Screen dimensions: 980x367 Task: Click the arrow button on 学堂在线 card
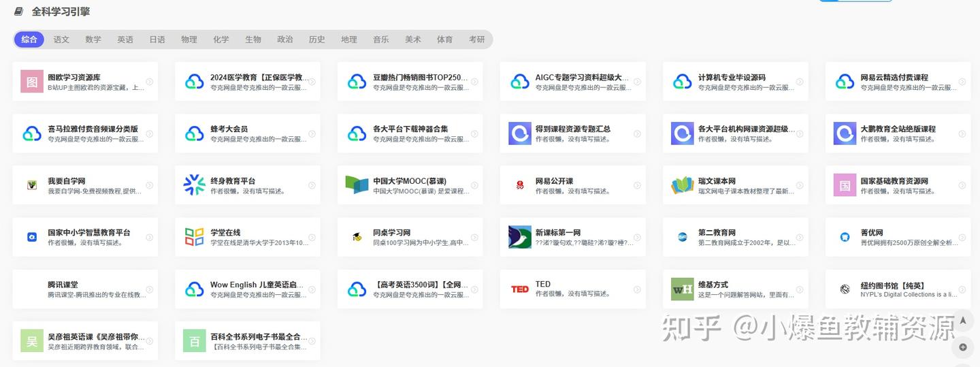tap(312, 237)
